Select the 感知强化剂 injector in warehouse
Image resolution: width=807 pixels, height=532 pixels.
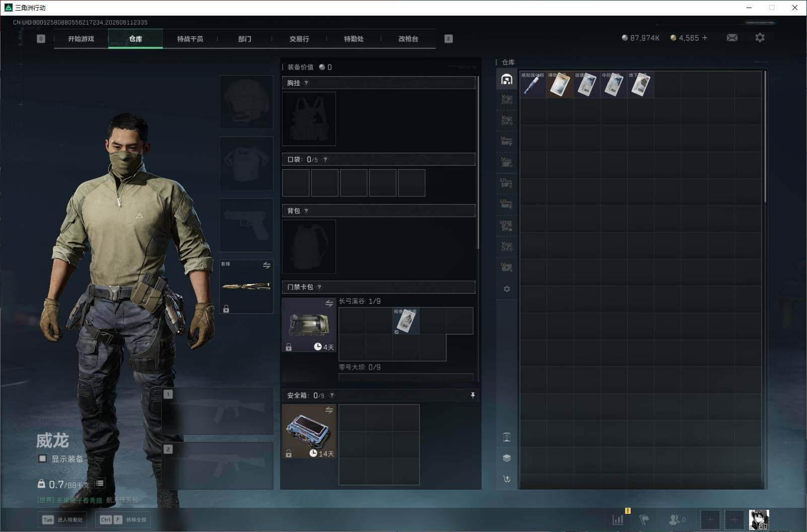(x=533, y=84)
